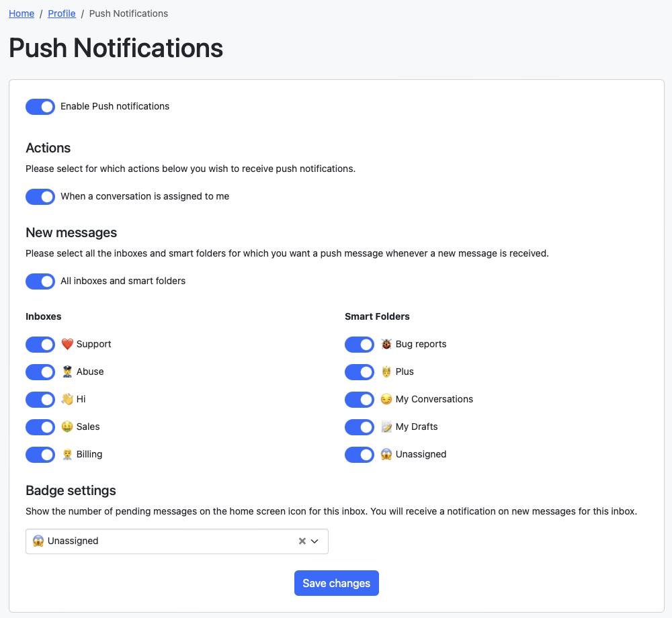Clear the Unassigned badge selection with X
The width and height of the screenshot is (672, 618).
coord(302,541)
